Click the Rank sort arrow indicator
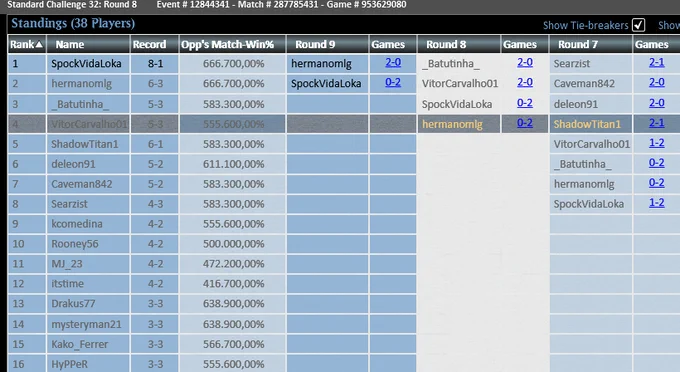The image size is (680, 372). tap(39, 44)
